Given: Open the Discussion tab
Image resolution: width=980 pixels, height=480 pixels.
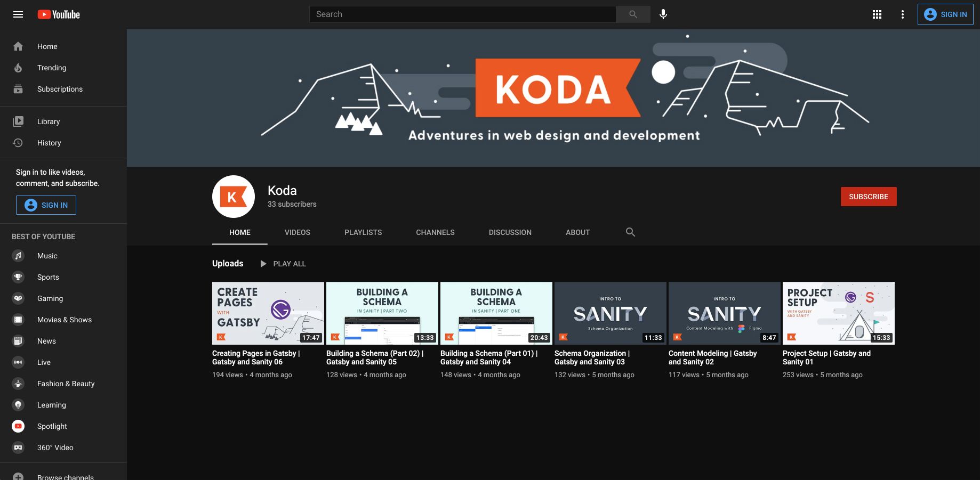Looking at the screenshot, I should (510, 232).
